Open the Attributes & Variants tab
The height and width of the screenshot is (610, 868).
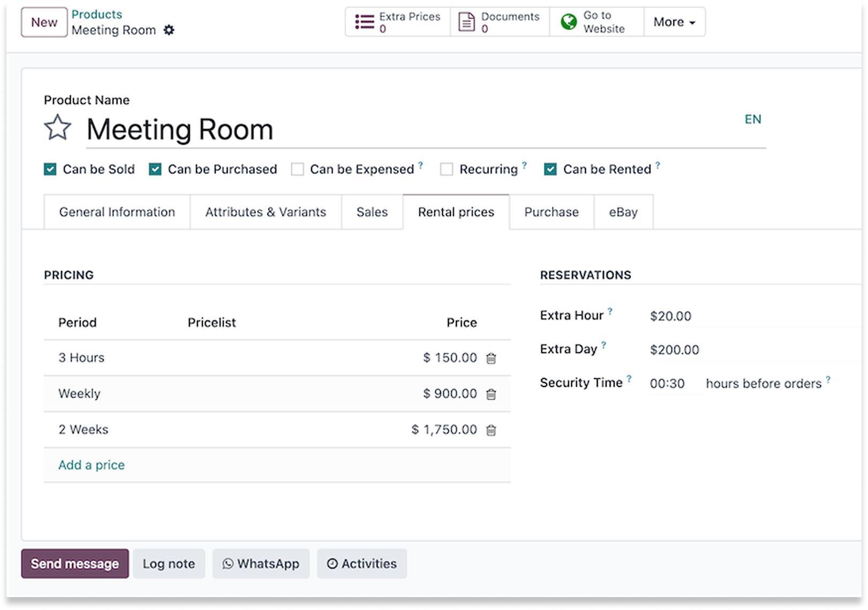pyautogui.click(x=265, y=212)
